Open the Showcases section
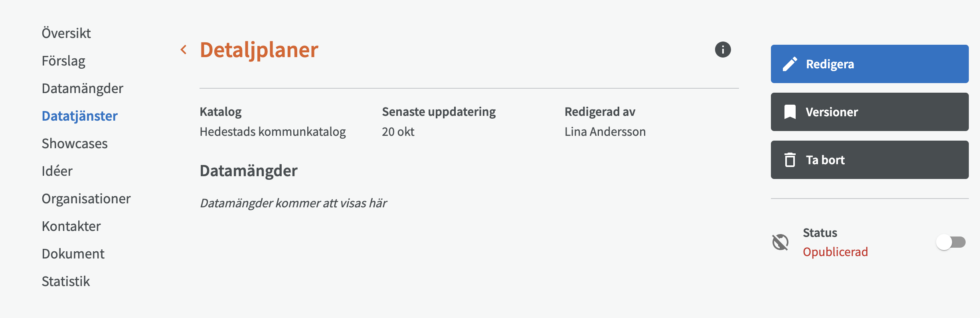980x318 pixels. (x=75, y=143)
